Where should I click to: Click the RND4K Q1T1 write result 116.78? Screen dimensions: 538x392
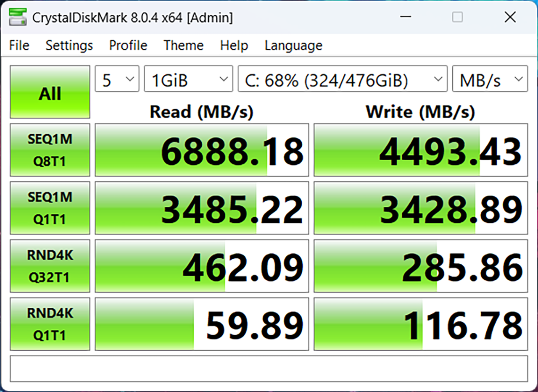click(421, 324)
